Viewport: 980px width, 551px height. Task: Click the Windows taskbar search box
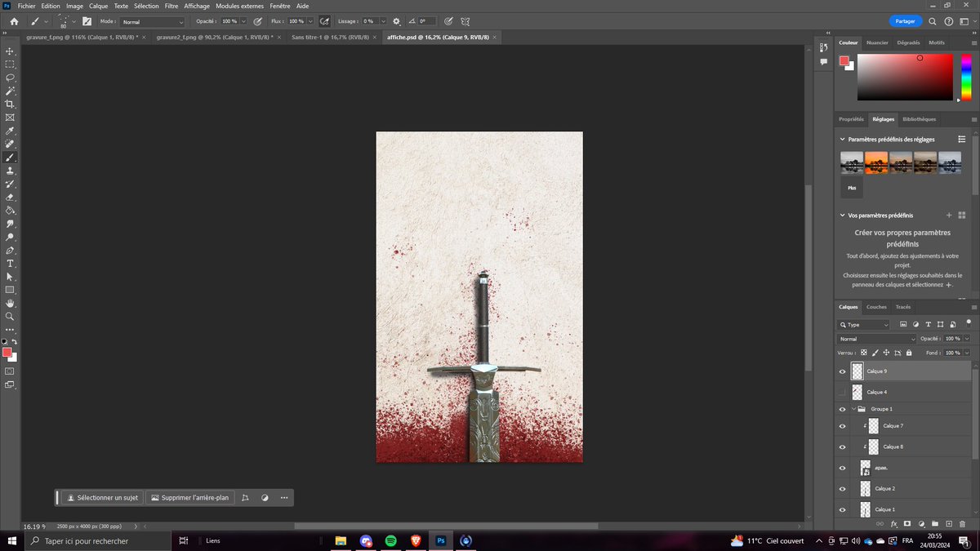coord(99,540)
